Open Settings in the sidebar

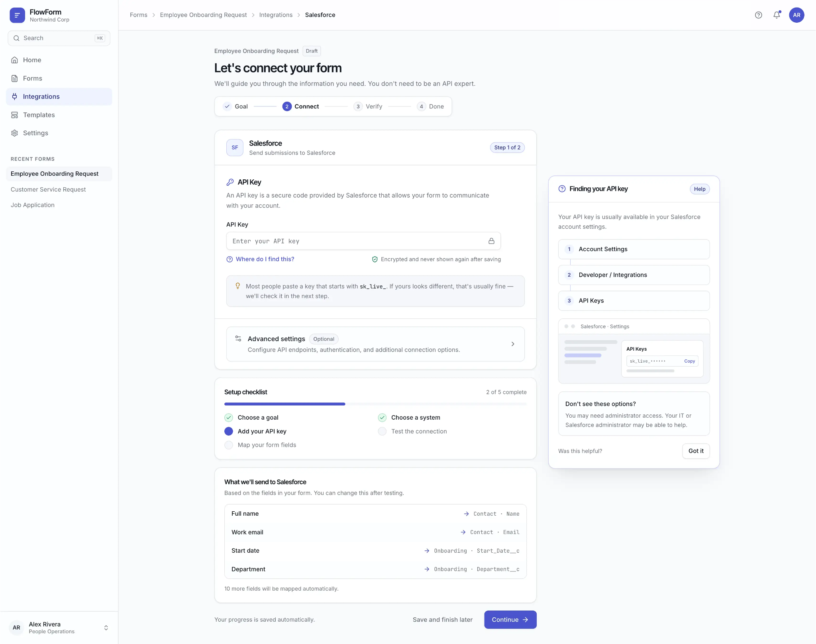tap(59, 133)
